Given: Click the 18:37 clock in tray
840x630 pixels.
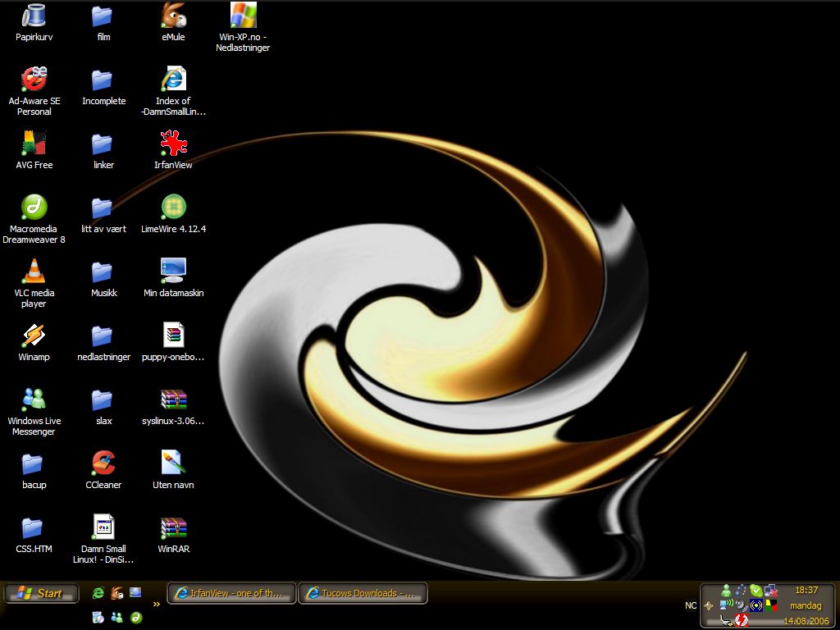Looking at the screenshot, I should (806, 590).
